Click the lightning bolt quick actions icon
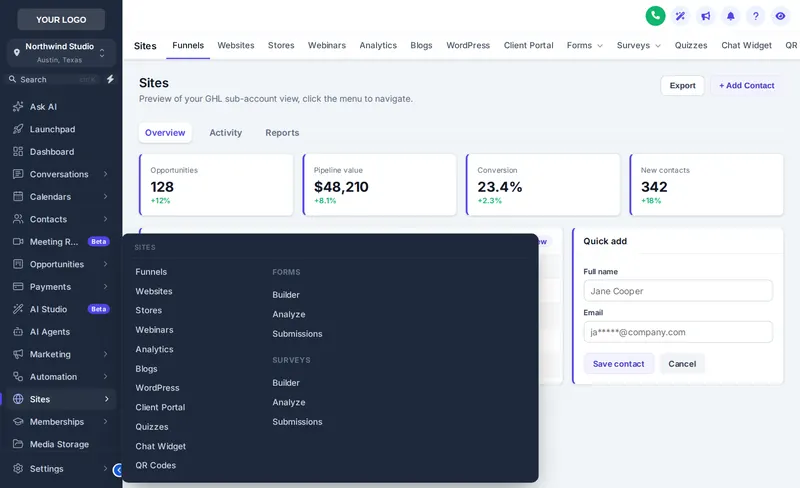Image resolution: width=800 pixels, height=488 pixels. (110, 79)
